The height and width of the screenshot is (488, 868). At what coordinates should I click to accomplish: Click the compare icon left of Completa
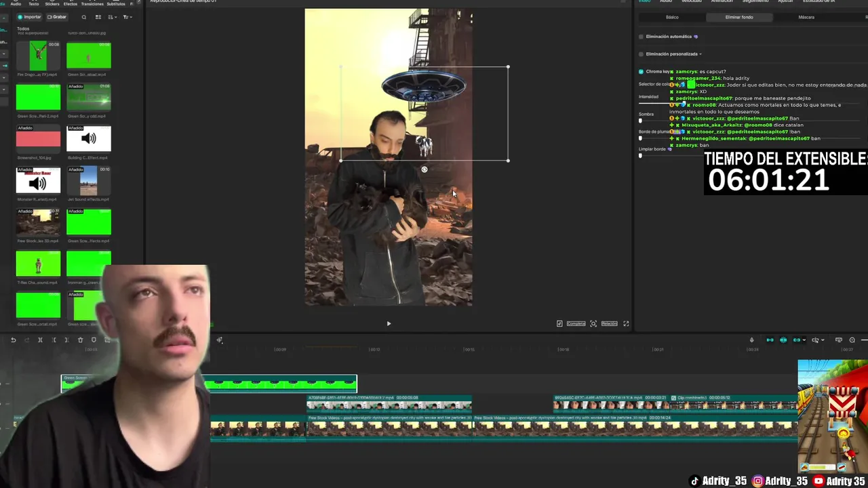point(559,324)
